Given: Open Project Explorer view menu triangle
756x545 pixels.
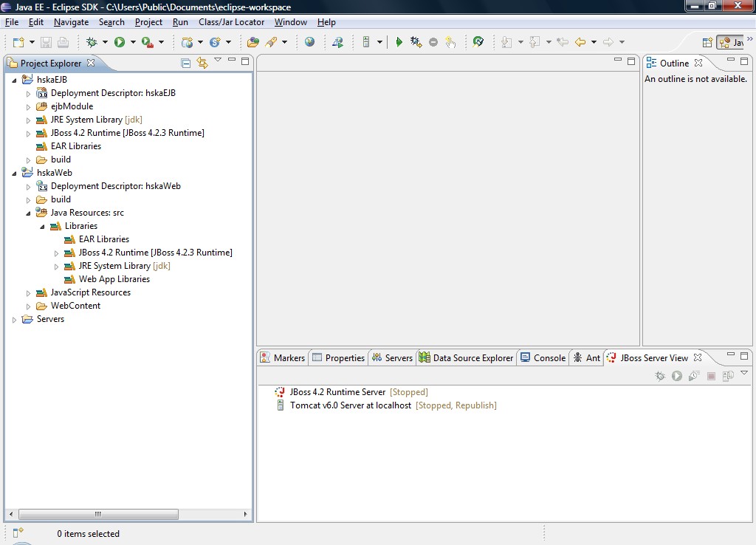Looking at the screenshot, I should [x=218, y=60].
